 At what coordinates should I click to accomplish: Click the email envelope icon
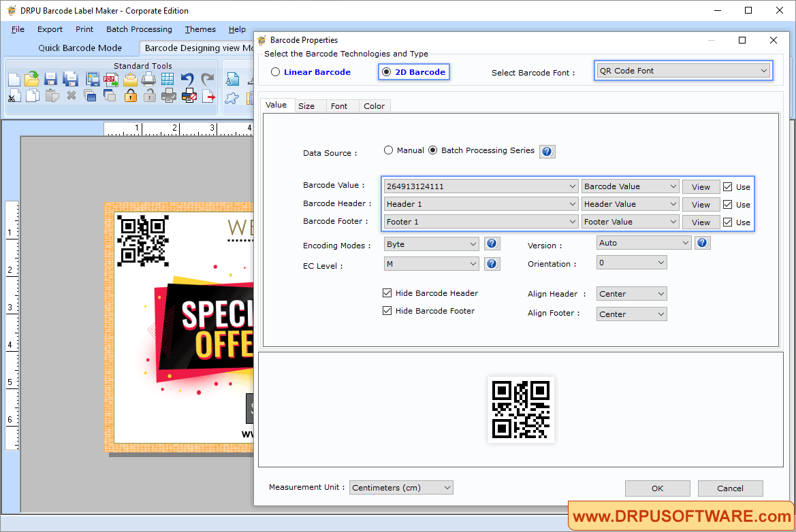click(x=130, y=79)
